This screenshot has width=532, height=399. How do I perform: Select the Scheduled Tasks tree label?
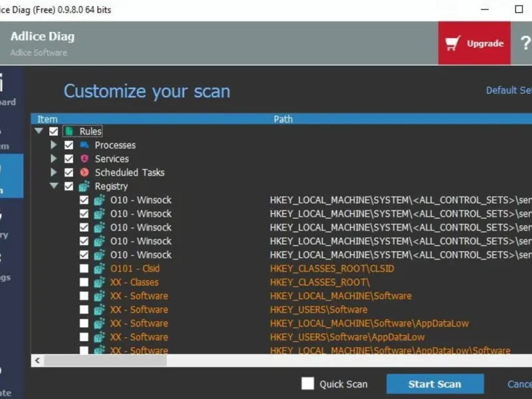pos(130,172)
